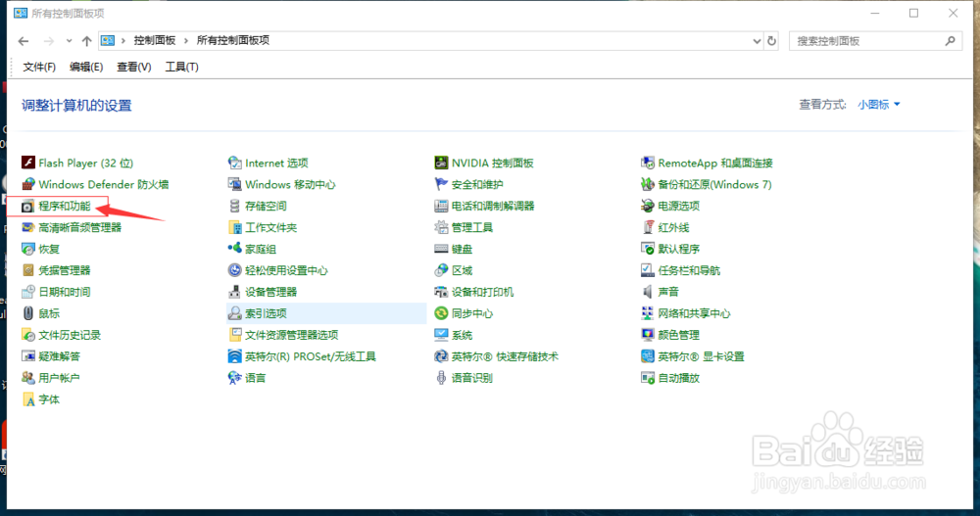
Task: Open 英特尔® 快速存储技术 link
Action: point(505,356)
